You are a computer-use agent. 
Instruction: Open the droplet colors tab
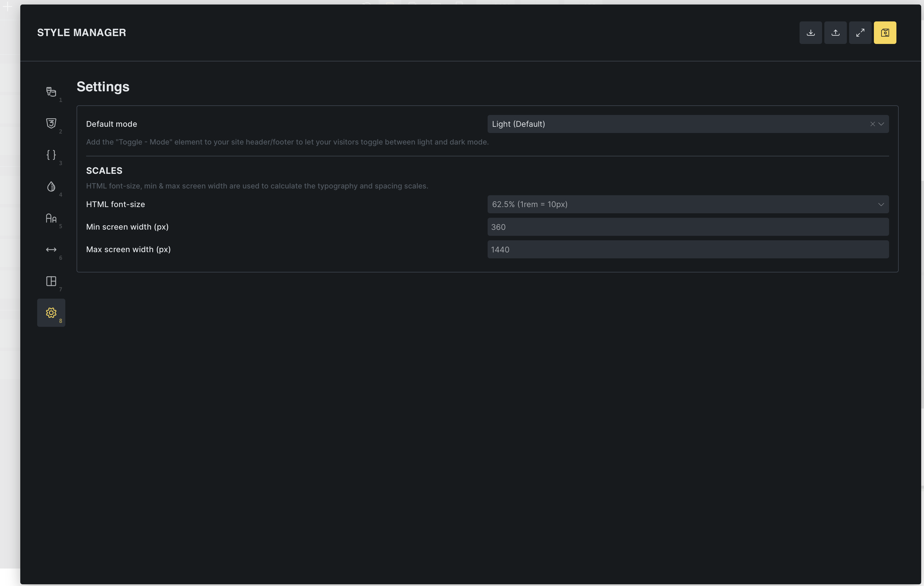(x=51, y=187)
